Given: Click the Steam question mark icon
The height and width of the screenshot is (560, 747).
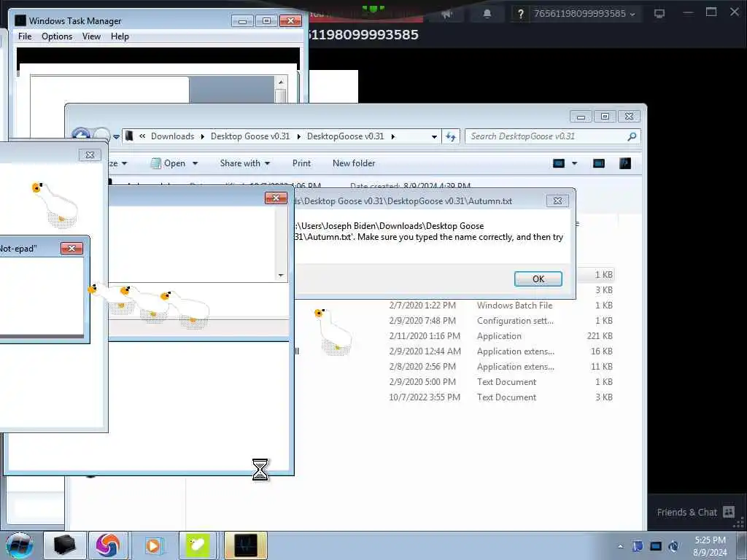Looking at the screenshot, I should (520, 14).
